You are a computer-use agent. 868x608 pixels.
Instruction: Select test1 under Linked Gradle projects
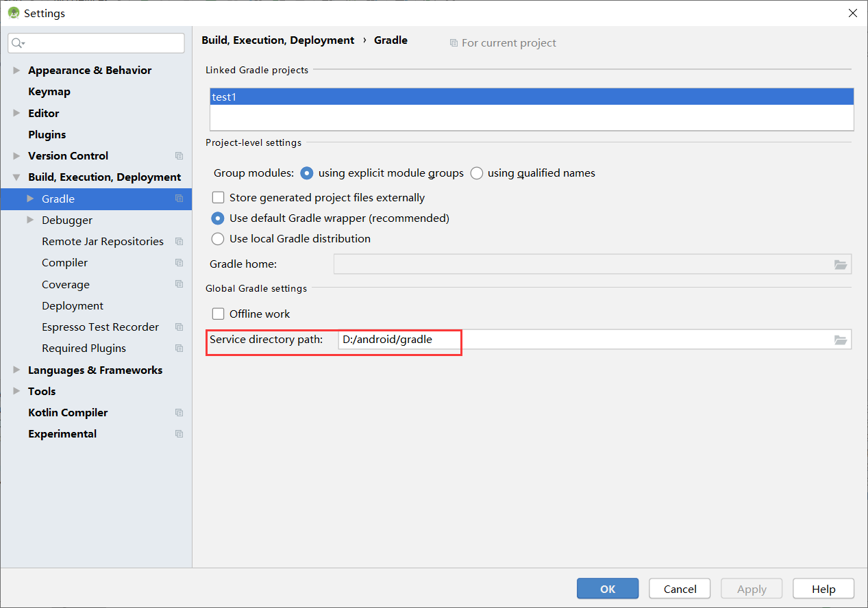[225, 97]
